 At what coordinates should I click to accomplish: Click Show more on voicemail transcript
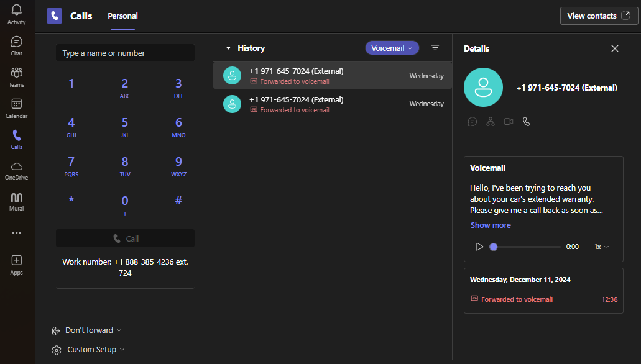point(491,225)
